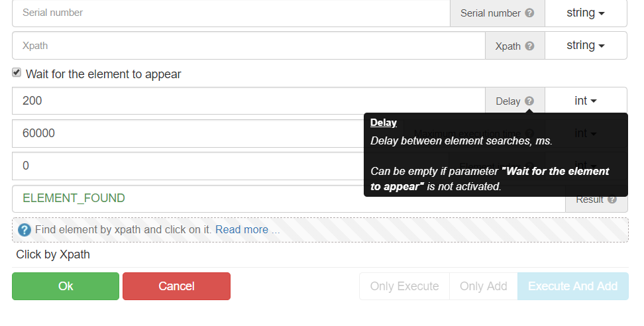The height and width of the screenshot is (326, 644).
Task: Click the Xpath help question icon
Action: [529, 46]
